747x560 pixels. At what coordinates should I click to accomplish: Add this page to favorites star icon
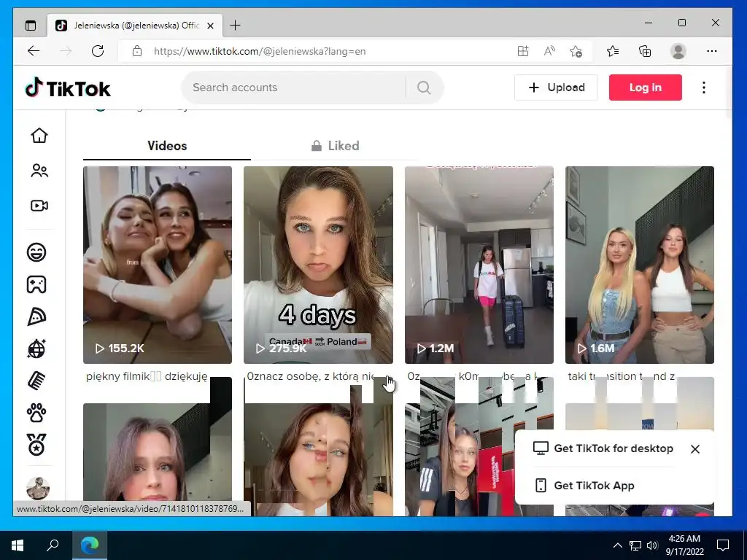tap(576, 51)
